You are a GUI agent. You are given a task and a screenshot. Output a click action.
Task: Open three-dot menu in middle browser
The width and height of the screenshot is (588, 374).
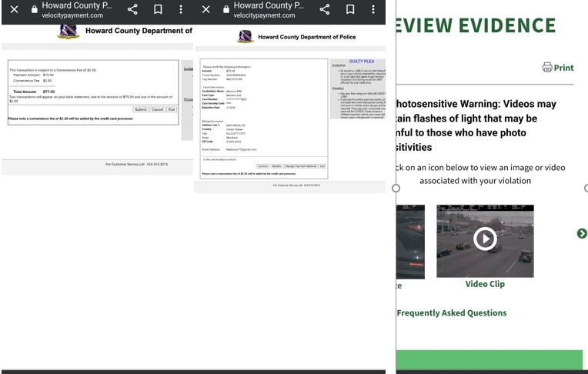pos(373,9)
